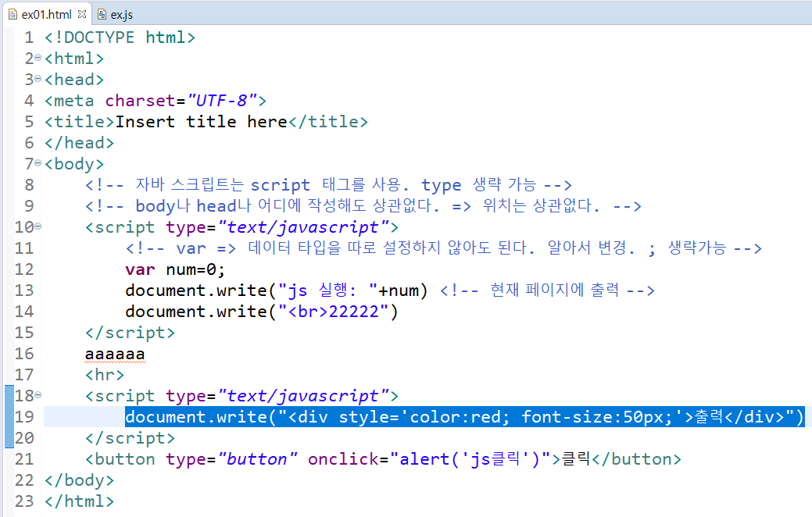Collapse the head tag on line 3
The width and height of the screenshot is (812, 517).
pos(38,79)
